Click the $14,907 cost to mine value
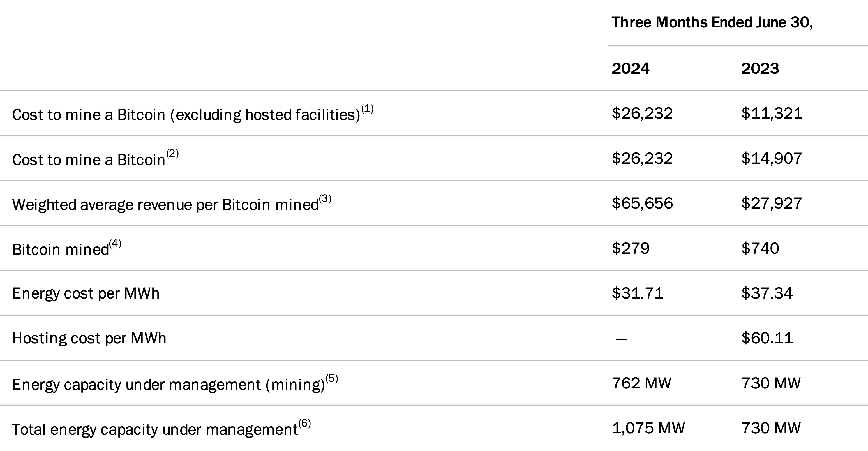 (772, 159)
